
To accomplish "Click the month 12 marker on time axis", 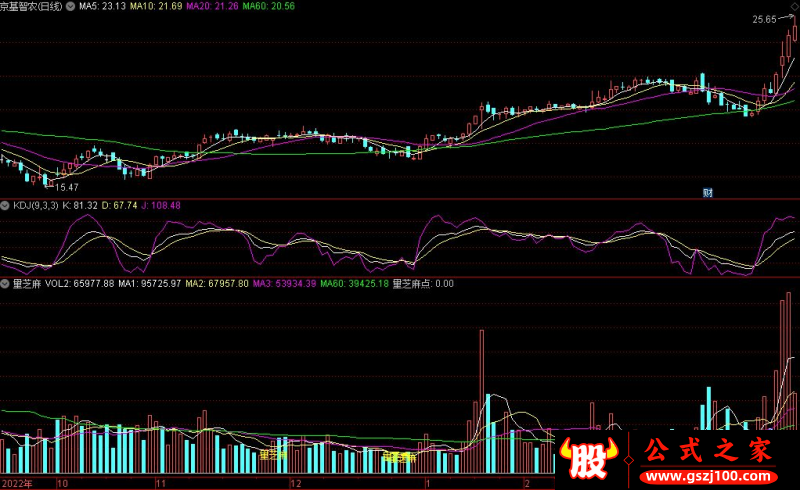I will [x=296, y=483].
